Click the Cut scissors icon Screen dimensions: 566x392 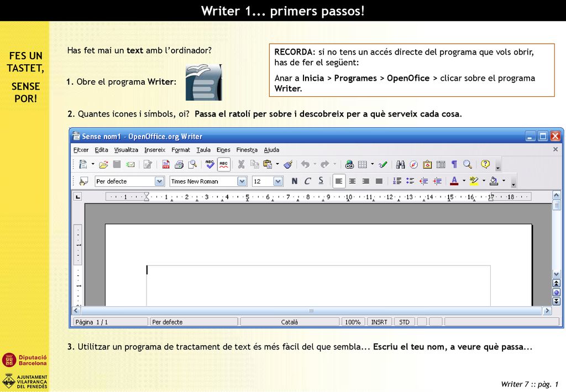(x=241, y=165)
